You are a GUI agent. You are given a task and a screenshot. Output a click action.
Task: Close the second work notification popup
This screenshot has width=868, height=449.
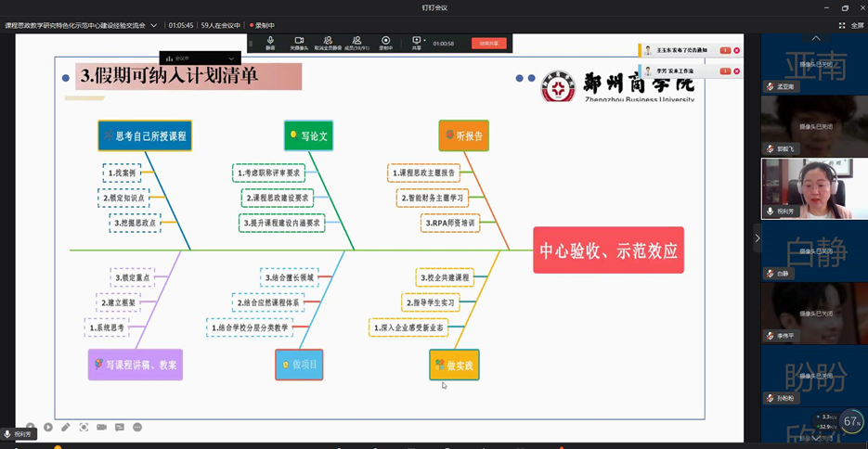pyautogui.click(x=737, y=71)
